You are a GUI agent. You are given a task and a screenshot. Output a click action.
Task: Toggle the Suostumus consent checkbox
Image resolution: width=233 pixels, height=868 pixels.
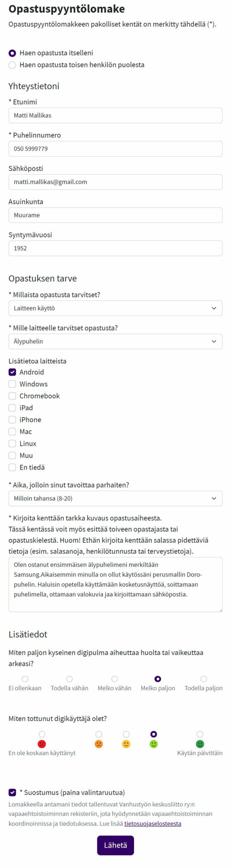[13, 792]
